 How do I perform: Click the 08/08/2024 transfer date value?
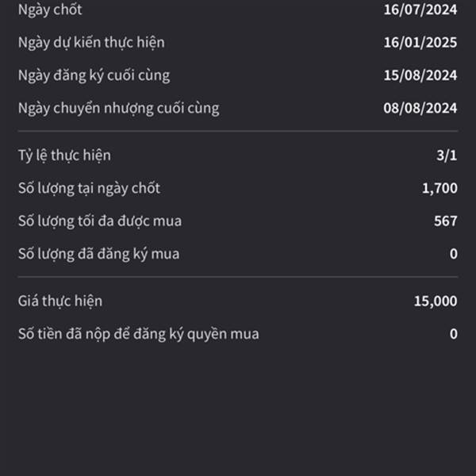click(x=420, y=108)
